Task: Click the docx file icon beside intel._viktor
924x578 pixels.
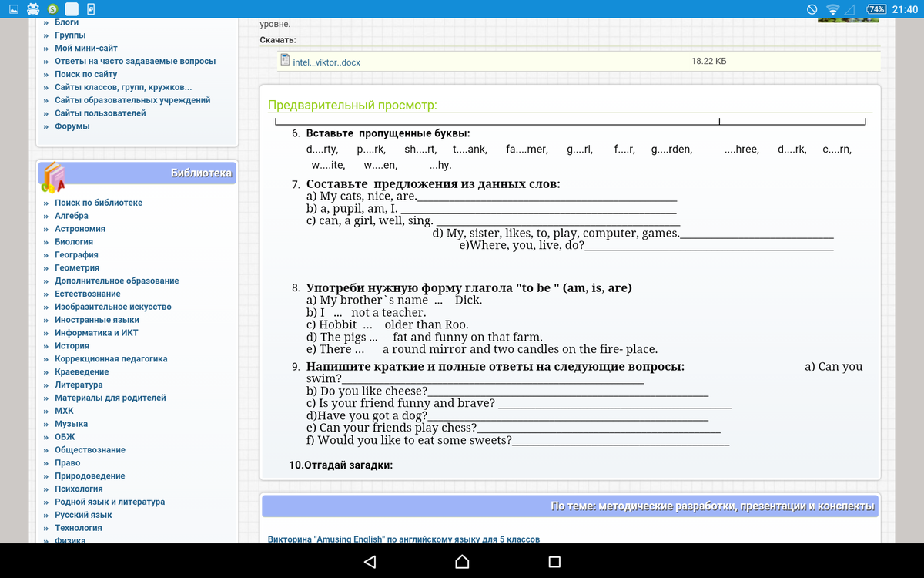Action: pos(285,61)
